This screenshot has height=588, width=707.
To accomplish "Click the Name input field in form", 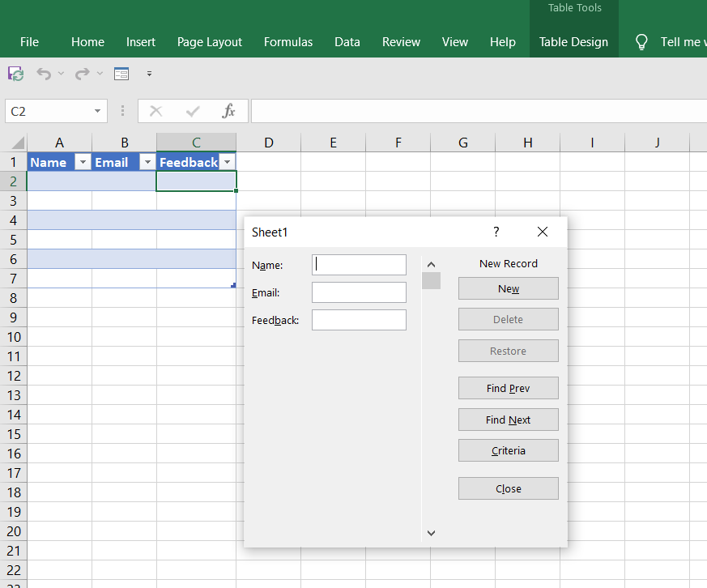I will (359, 265).
